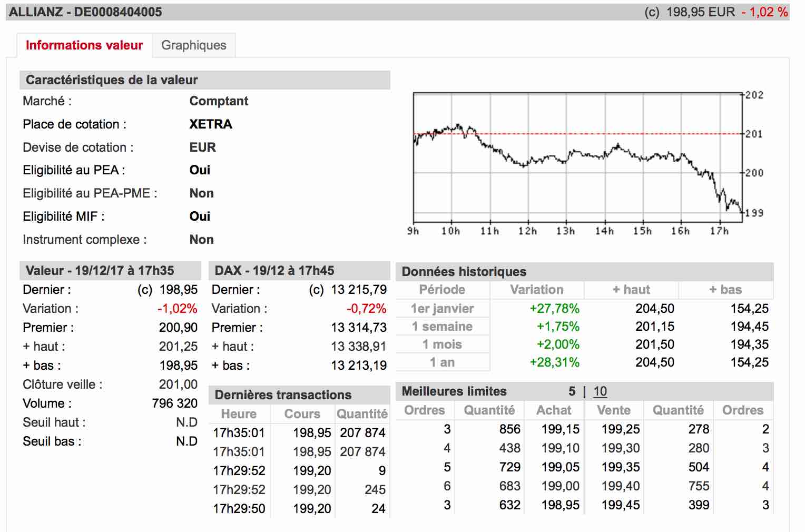Viewport: 805px width, 532px height.
Task: Click DAX + bas 13 213,19
Action: point(359,366)
